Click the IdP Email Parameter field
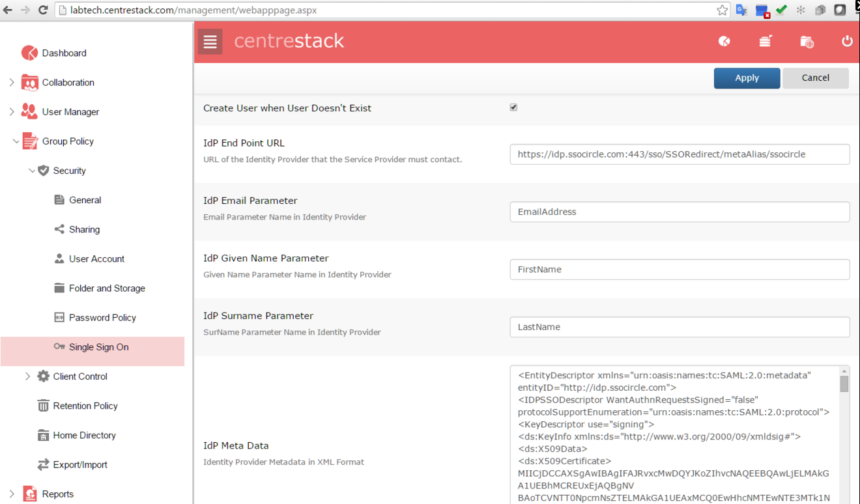 point(680,212)
